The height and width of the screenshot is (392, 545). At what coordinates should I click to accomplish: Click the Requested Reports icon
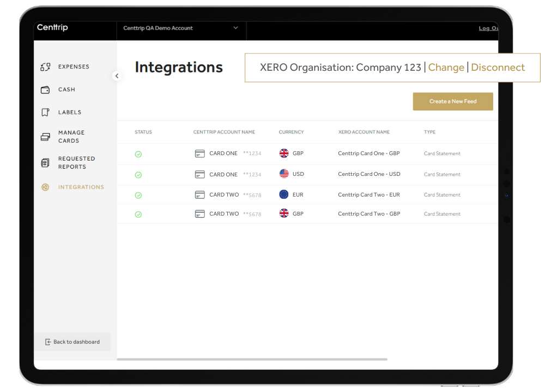pos(45,163)
